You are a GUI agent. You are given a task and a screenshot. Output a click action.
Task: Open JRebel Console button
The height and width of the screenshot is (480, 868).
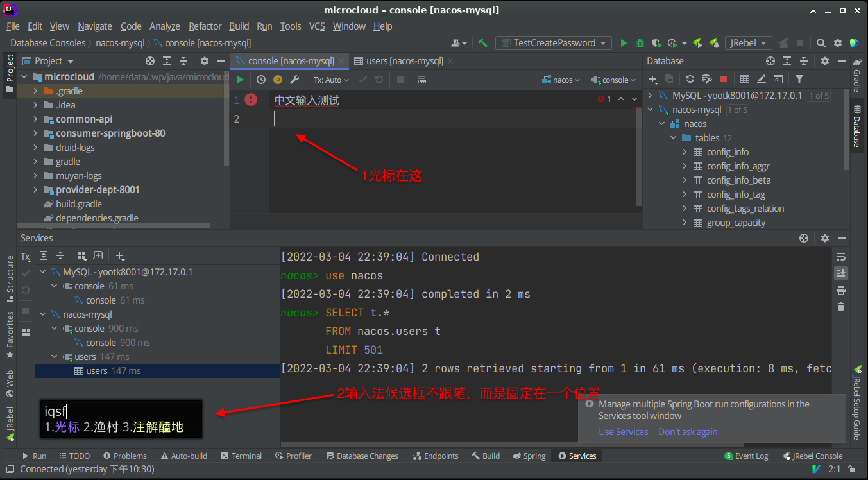click(813, 456)
